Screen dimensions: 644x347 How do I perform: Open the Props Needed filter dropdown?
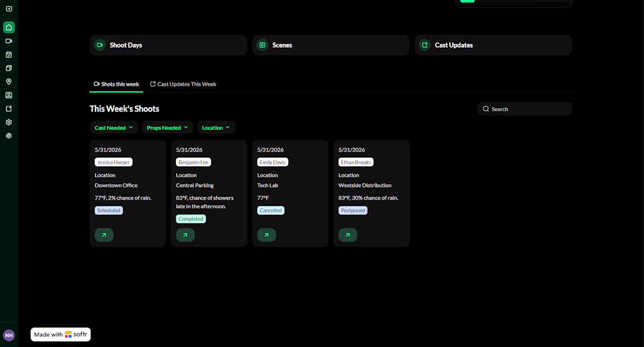click(167, 128)
